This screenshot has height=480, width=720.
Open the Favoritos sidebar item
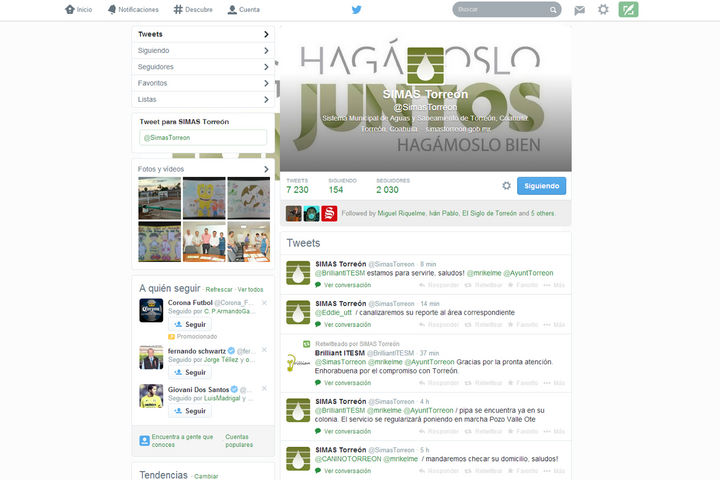pos(203,83)
